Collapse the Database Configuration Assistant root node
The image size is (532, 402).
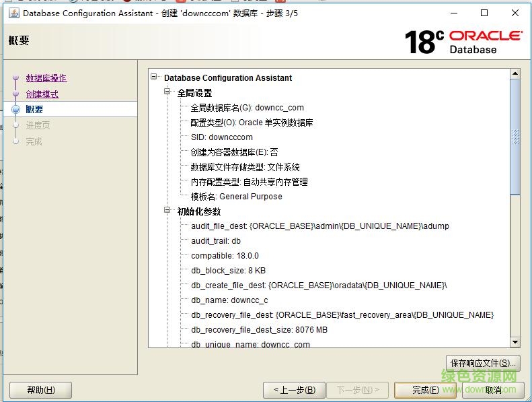point(155,77)
